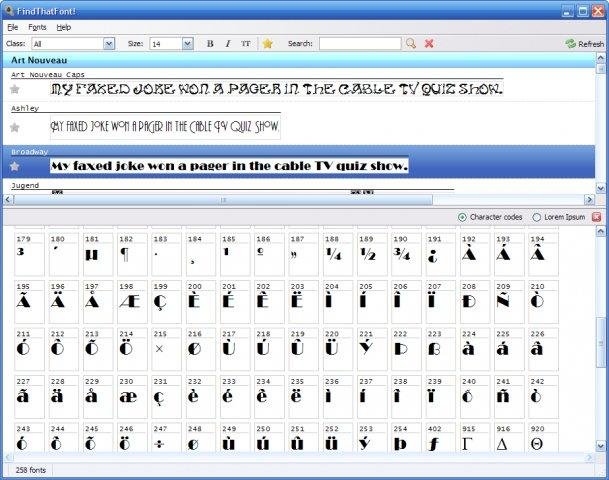Open the Fonts menu

click(37, 27)
